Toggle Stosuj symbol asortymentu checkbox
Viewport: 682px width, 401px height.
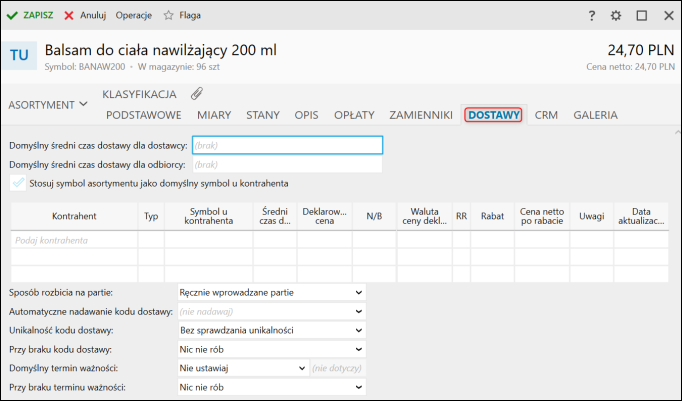pyautogui.click(x=18, y=183)
